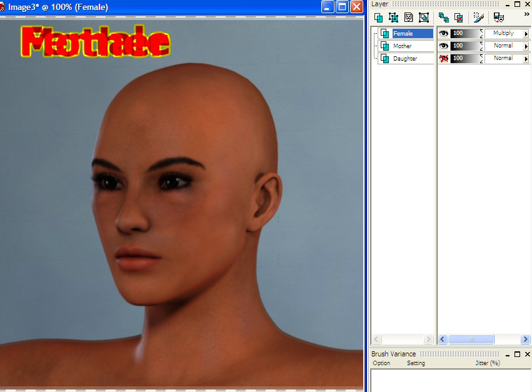Click the Brush Variance title grip
The height and width of the screenshot is (392, 532).
459,354
